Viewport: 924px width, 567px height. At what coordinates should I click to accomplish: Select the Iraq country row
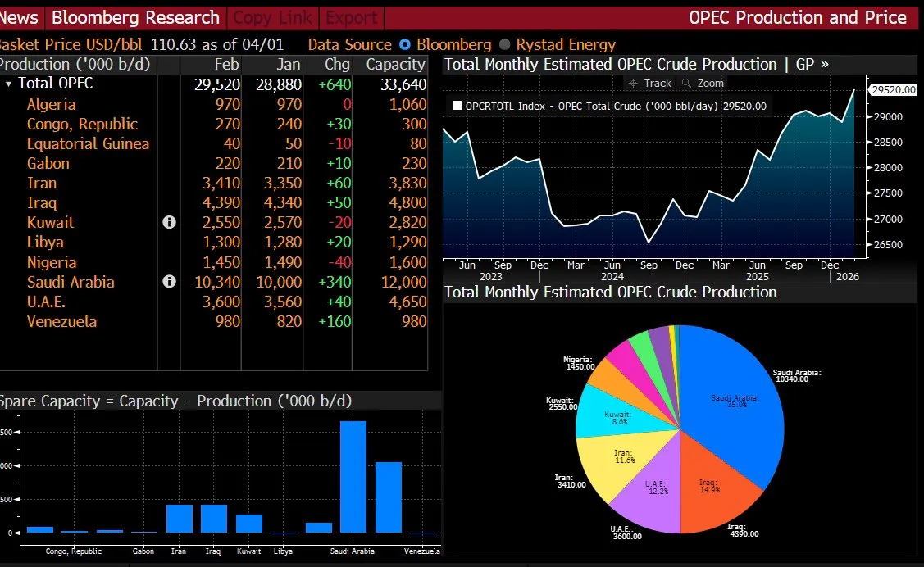(x=41, y=202)
